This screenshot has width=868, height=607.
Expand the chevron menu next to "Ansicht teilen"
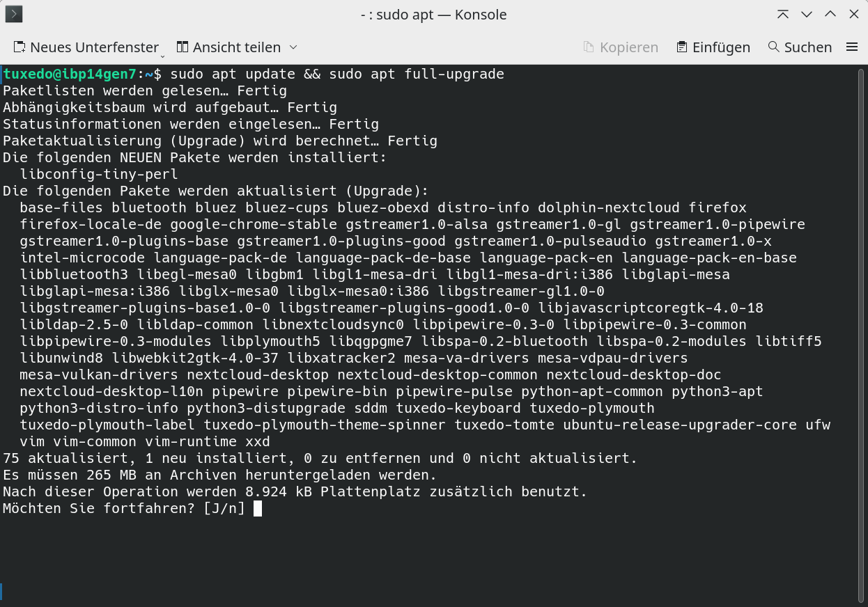pyautogui.click(x=293, y=48)
